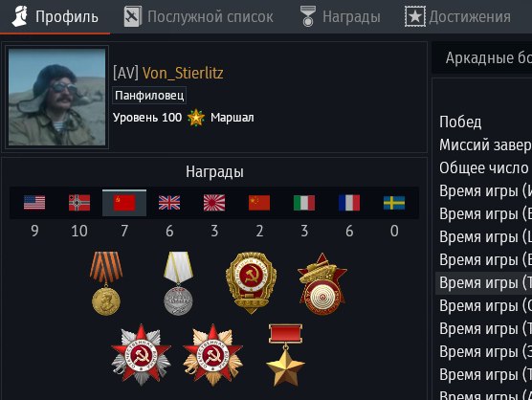
Task: Select the British flag awards
Action: click(x=169, y=203)
